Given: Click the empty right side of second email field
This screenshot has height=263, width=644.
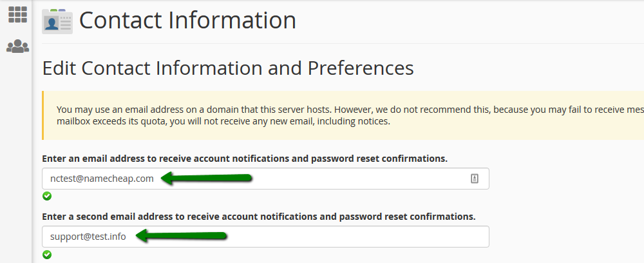Looking at the screenshot, I should [x=357, y=237].
